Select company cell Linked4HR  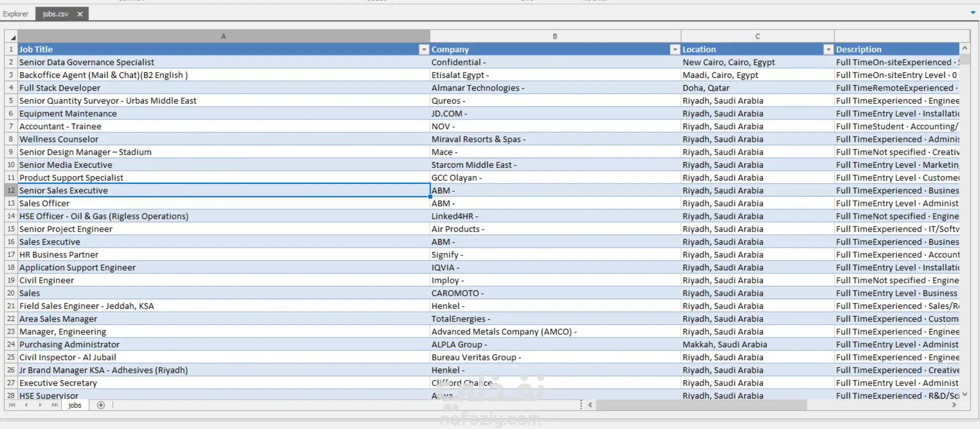[x=555, y=216]
